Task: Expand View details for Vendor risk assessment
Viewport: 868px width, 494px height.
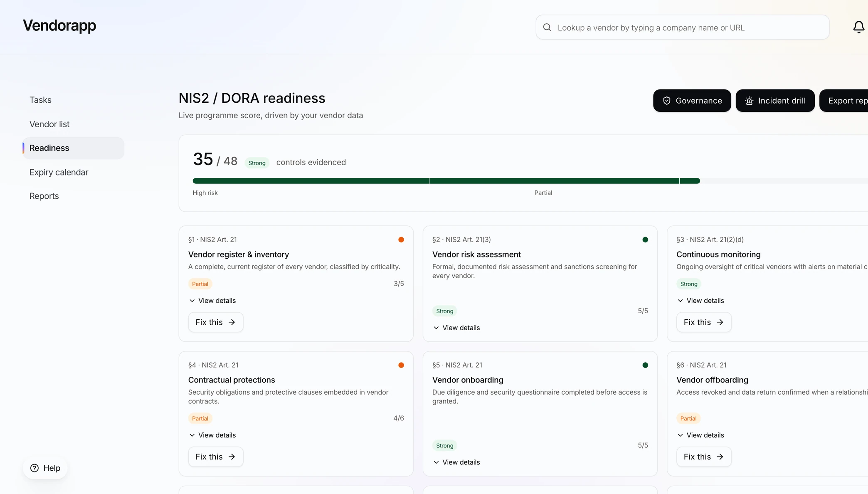Action: tap(456, 328)
